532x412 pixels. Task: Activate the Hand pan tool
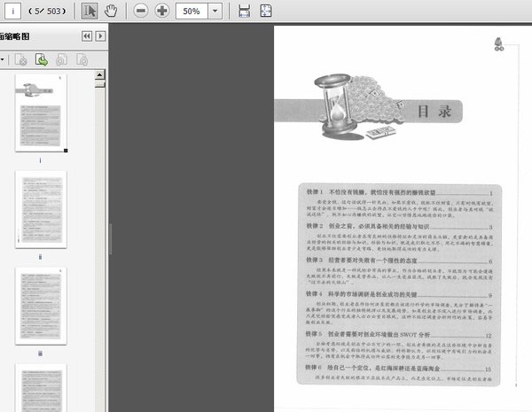pos(111,12)
